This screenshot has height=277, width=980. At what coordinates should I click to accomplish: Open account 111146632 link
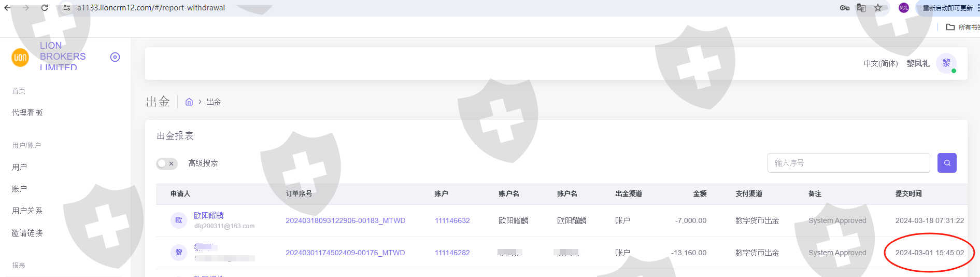pyautogui.click(x=452, y=220)
